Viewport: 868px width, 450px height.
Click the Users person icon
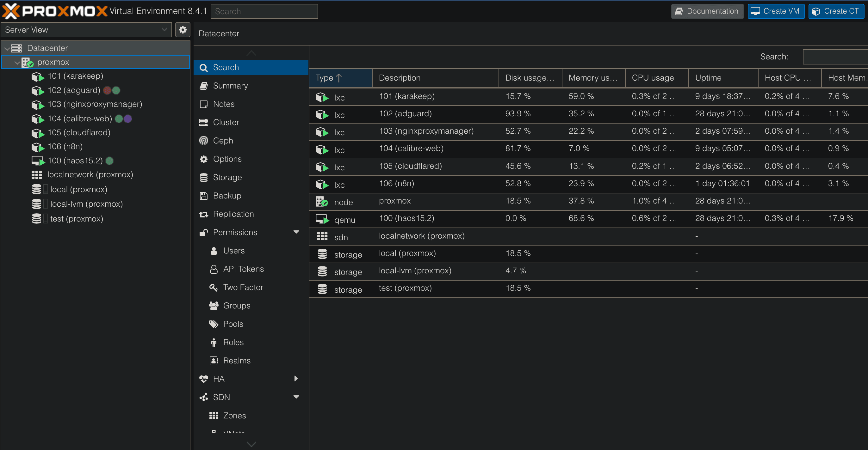pyautogui.click(x=214, y=251)
